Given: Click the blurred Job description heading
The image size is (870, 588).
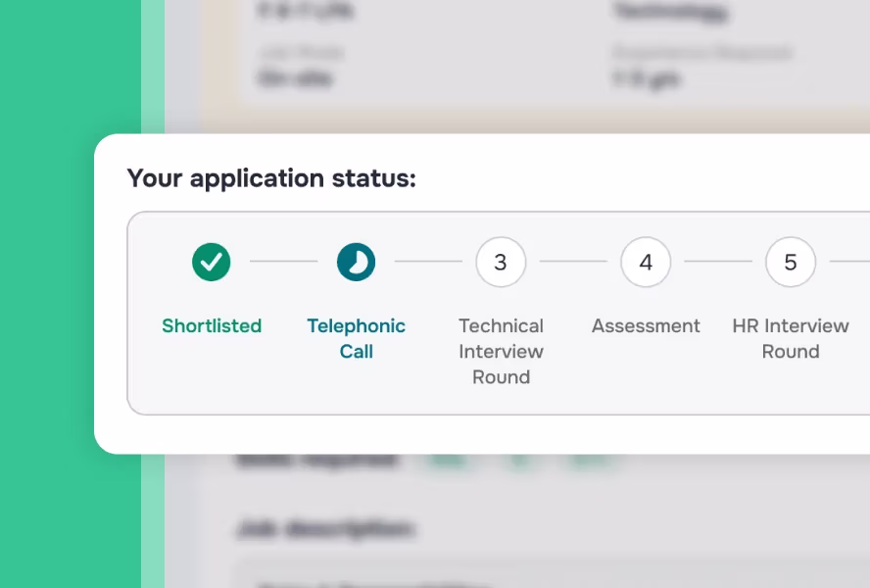Looking at the screenshot, I should [325, 528].
